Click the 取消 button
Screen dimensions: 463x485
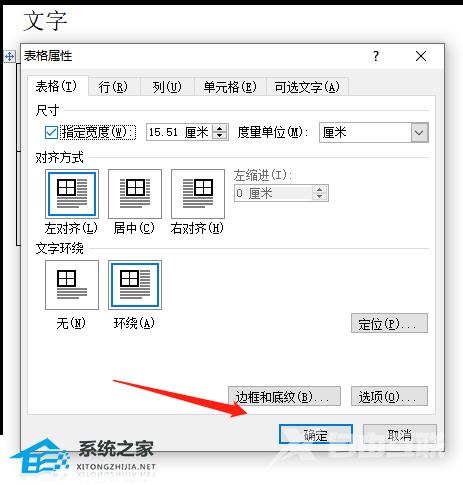pos(400,435)
